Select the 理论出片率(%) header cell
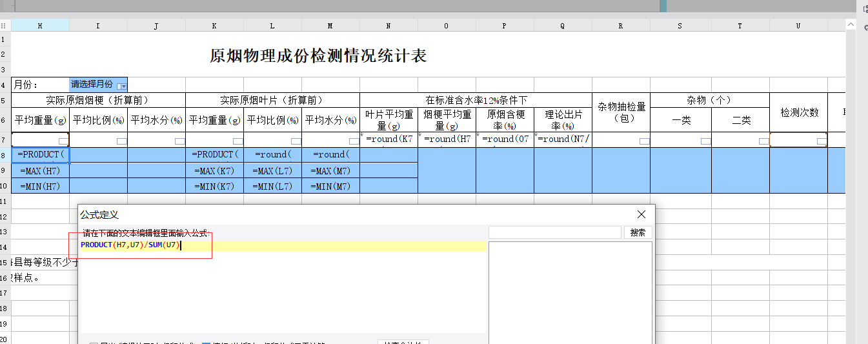This screenshot has width=868, height=344. click(563, 120)
